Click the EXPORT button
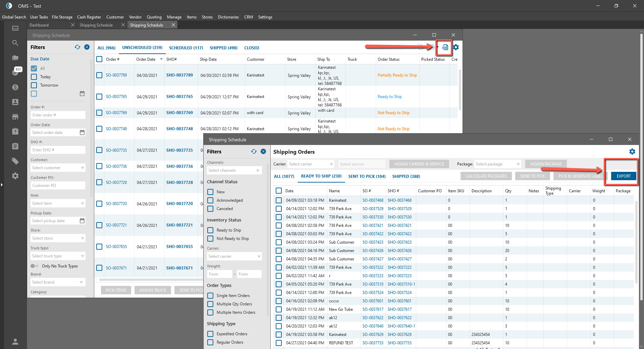 coord(623,176)
